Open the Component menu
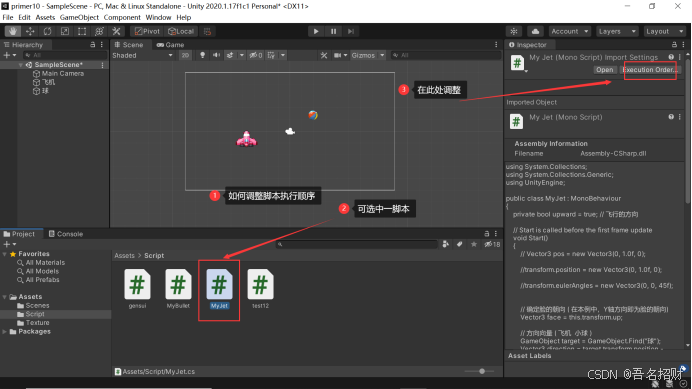 [122, 17]
